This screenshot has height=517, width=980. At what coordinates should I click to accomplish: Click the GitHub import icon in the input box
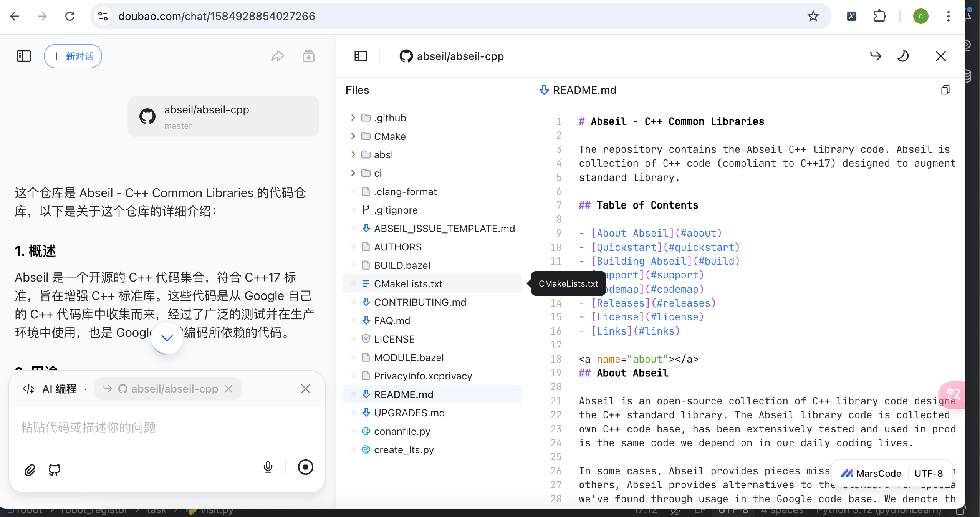pos(55,470)
